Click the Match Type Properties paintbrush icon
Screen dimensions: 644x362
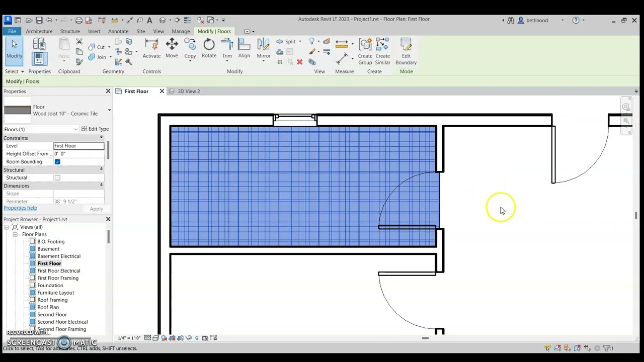pyautogui.click(x=79, y=62)
